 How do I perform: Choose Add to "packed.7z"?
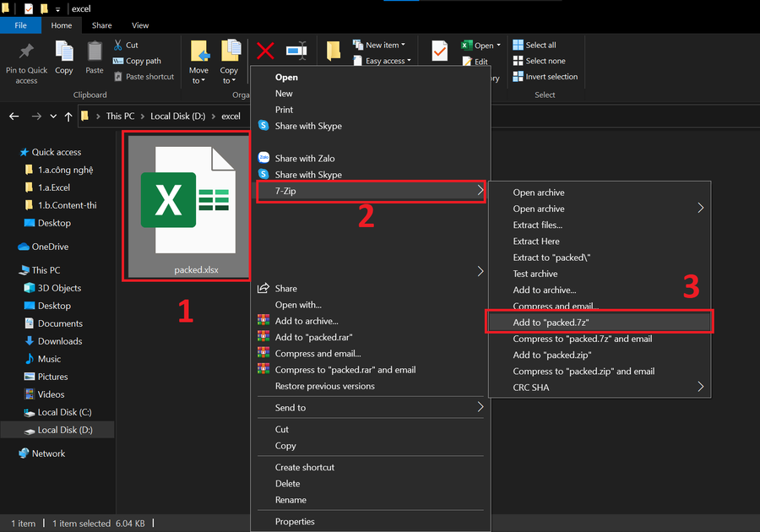[x=600, y=323]
